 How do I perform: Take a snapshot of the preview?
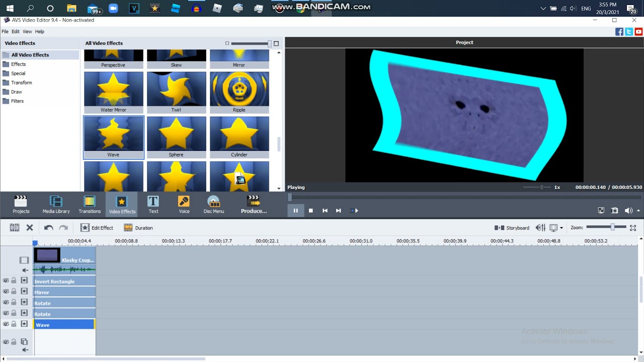[x=615, y=211]
